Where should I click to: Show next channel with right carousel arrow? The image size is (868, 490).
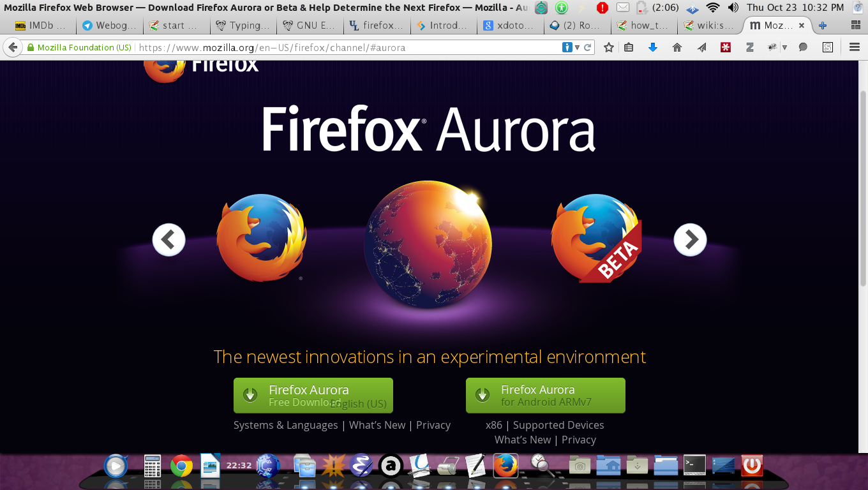point(691,239)
